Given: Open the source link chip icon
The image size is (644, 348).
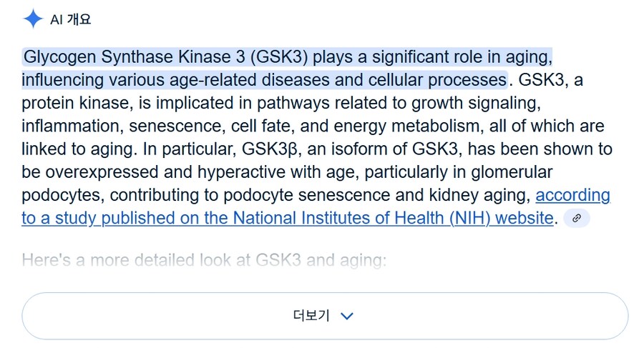Looking at the screenshot, I should pos(577,218).
